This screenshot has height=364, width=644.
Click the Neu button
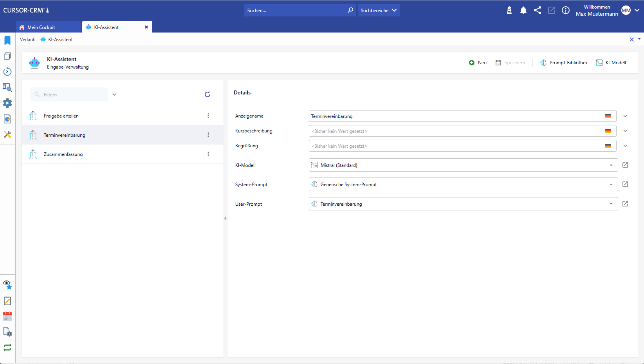(478, 63)
